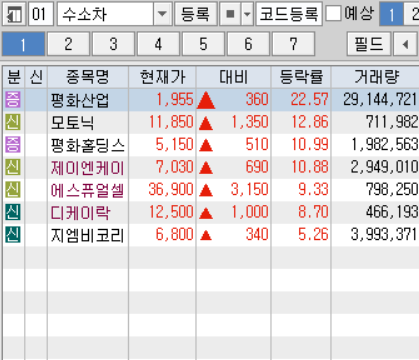This screenshot has height=360, width=419.
Task: Click the teal 신 badge for 지엠비코리
Action: 13,234
